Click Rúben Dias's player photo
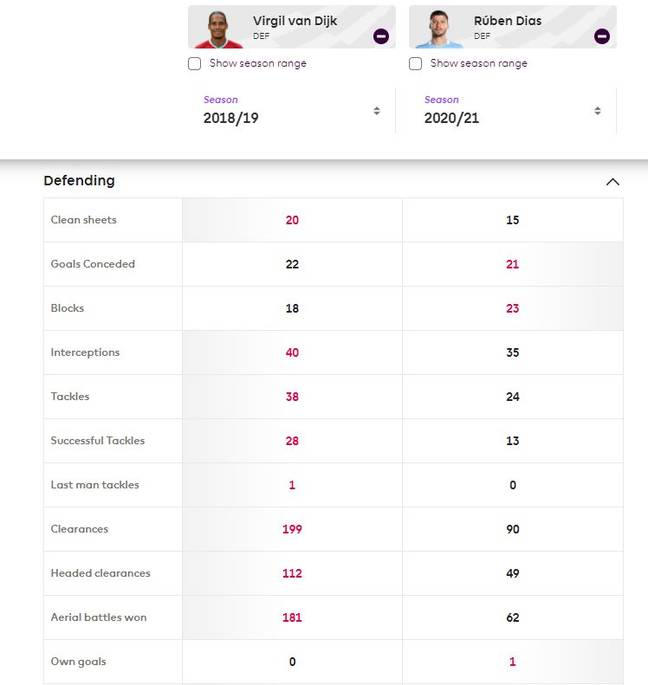The height and width of the screenshot is (685, 648). 439,29
